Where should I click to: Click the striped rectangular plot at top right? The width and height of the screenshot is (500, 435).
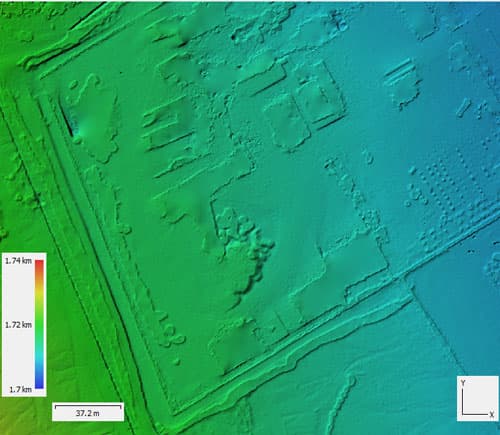[x=402, y=83]
